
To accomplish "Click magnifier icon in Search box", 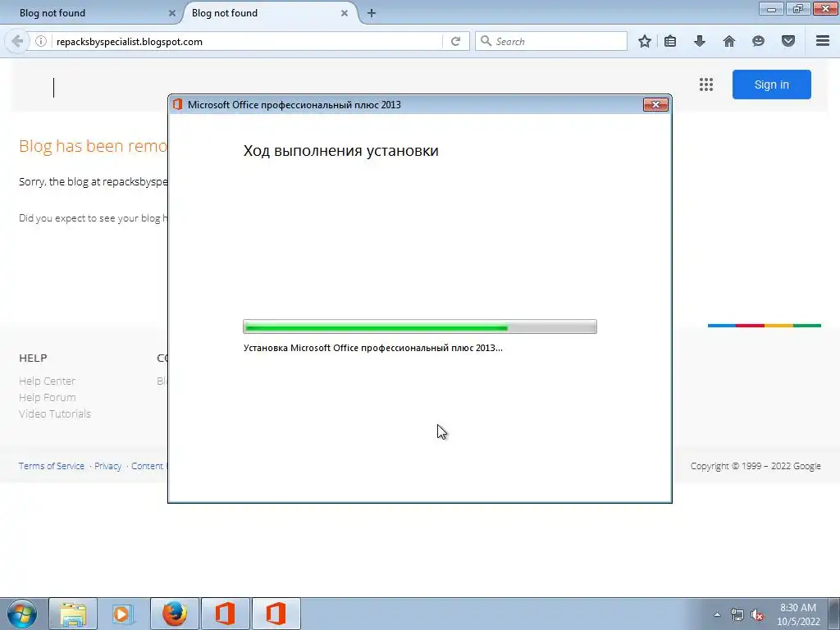I will (486, 41).
